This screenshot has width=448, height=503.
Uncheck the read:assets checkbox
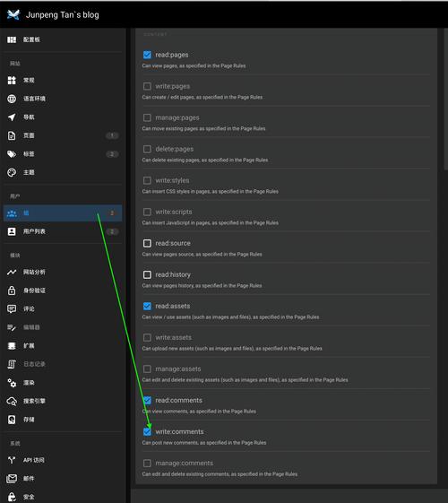point(147,306)
